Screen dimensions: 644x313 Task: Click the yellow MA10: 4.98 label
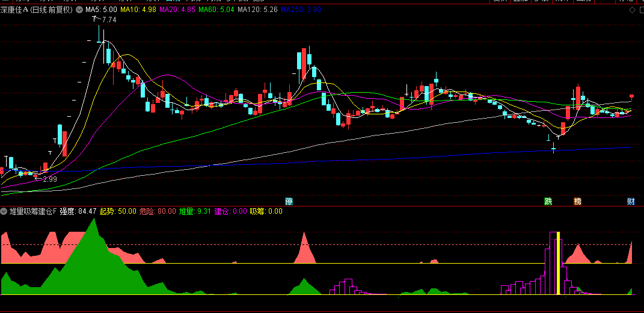pos(138,10)
